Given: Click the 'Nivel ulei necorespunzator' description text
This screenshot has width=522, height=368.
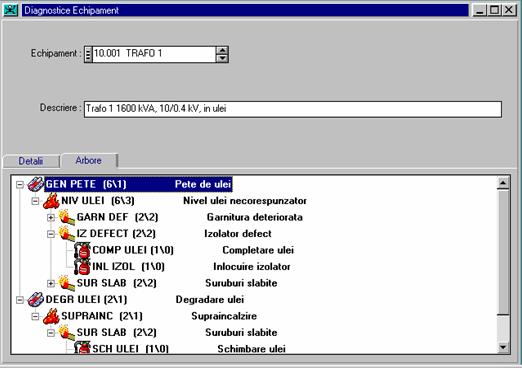Looking at the screenshot, I should pyautogui.click(x=245, y=201).
